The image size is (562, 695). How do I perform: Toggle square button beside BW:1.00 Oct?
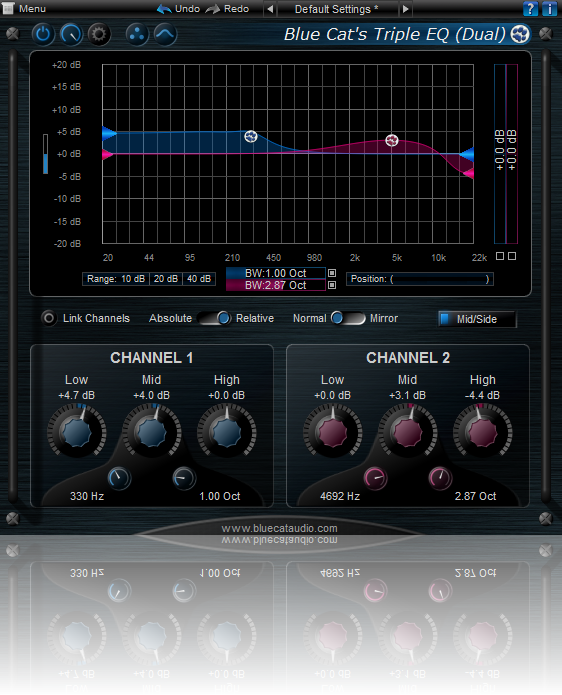pos(332,273)
